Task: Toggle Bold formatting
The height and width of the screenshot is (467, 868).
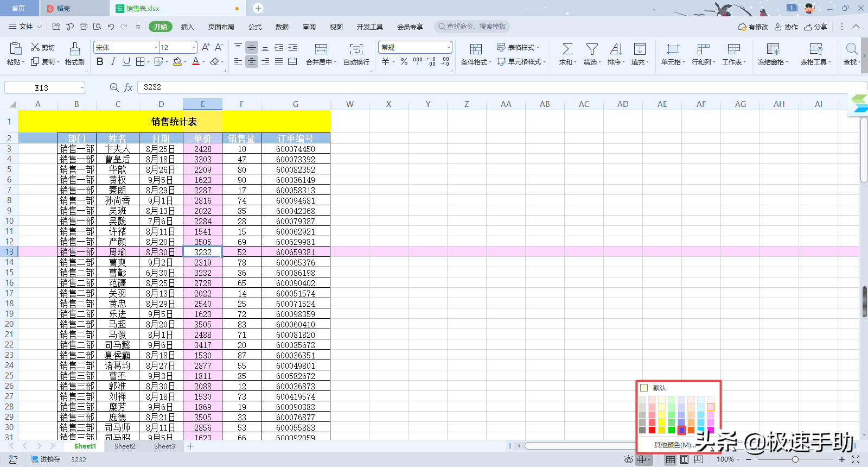Action: tap(100, 62)
